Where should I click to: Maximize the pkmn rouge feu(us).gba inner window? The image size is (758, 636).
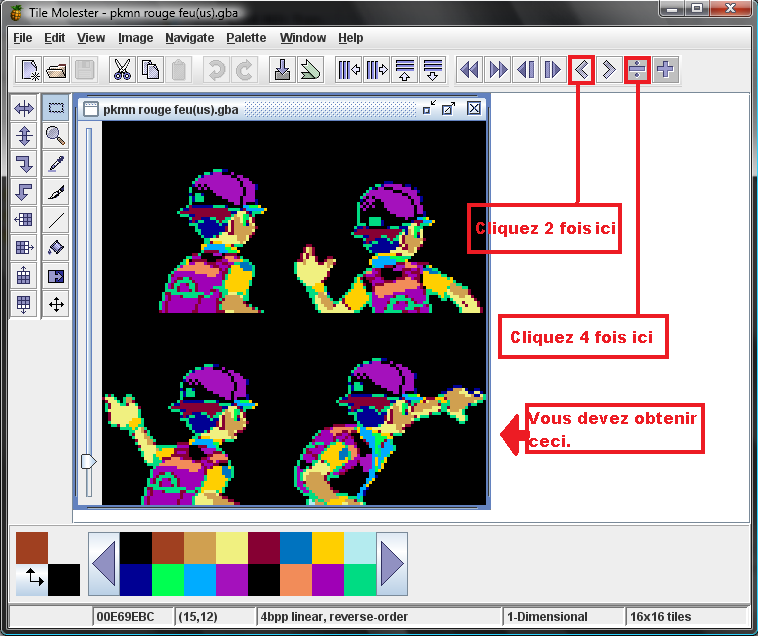449,108
